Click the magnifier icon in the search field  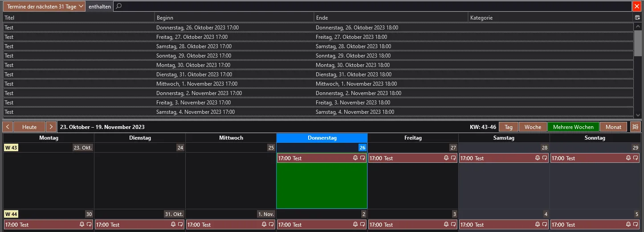coord(119,6)
